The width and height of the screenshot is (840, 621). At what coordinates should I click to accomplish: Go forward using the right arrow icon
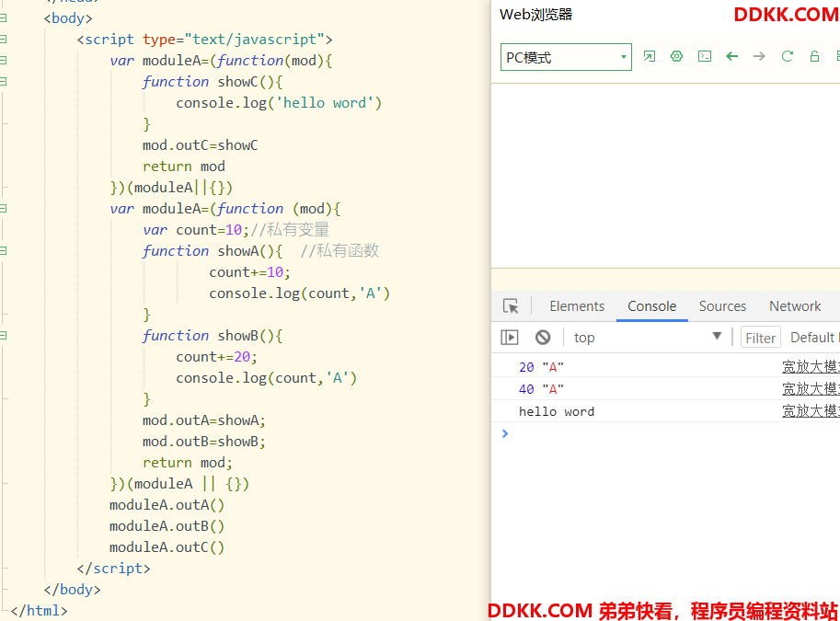(759, 56)
